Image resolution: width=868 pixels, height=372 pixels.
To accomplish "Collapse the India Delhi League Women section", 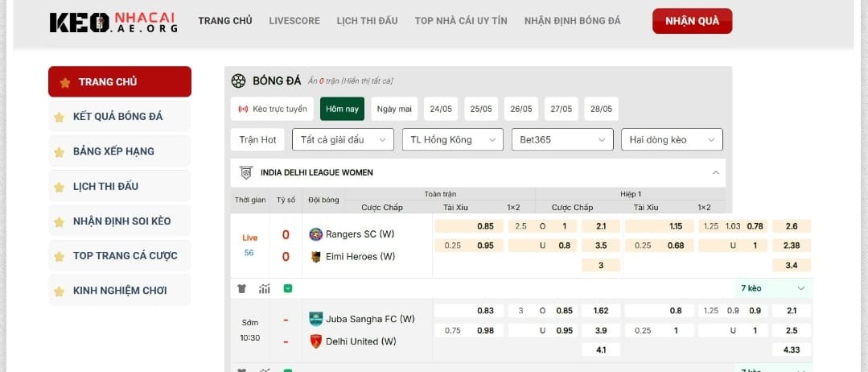I will point(715,172).
